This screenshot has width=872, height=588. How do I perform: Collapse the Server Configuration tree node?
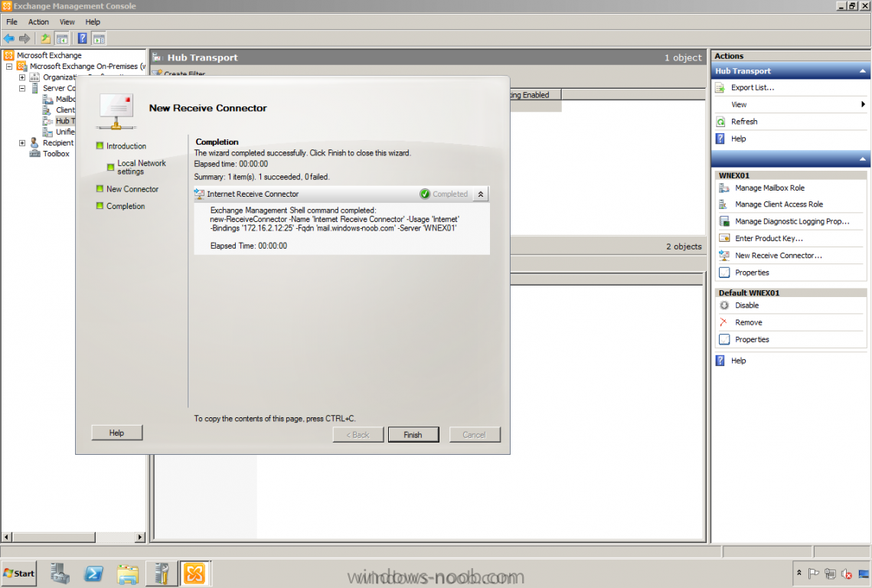[x=22, y=88]
